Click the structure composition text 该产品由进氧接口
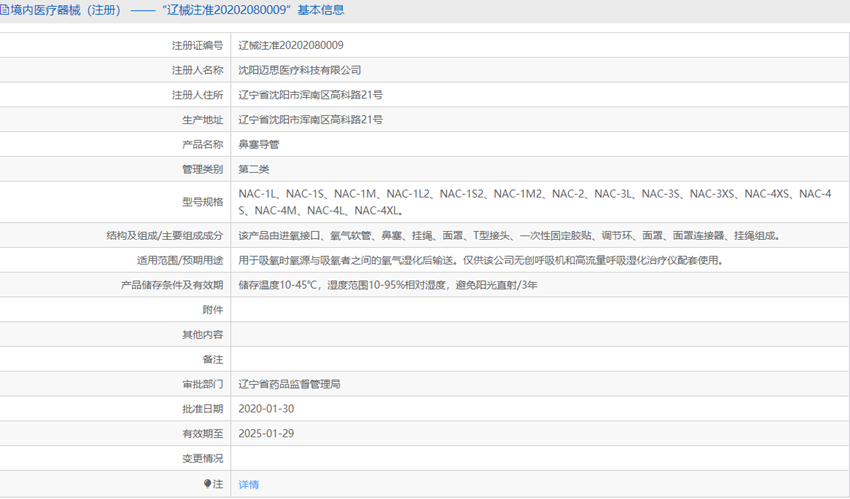This screenshot has width=850, height=499. coord(510,236)
